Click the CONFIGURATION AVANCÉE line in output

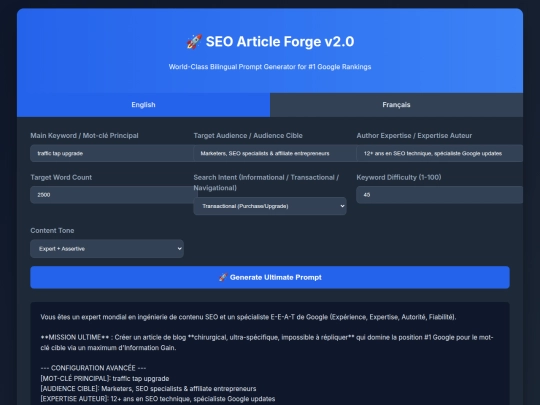[x=93, y=368]
